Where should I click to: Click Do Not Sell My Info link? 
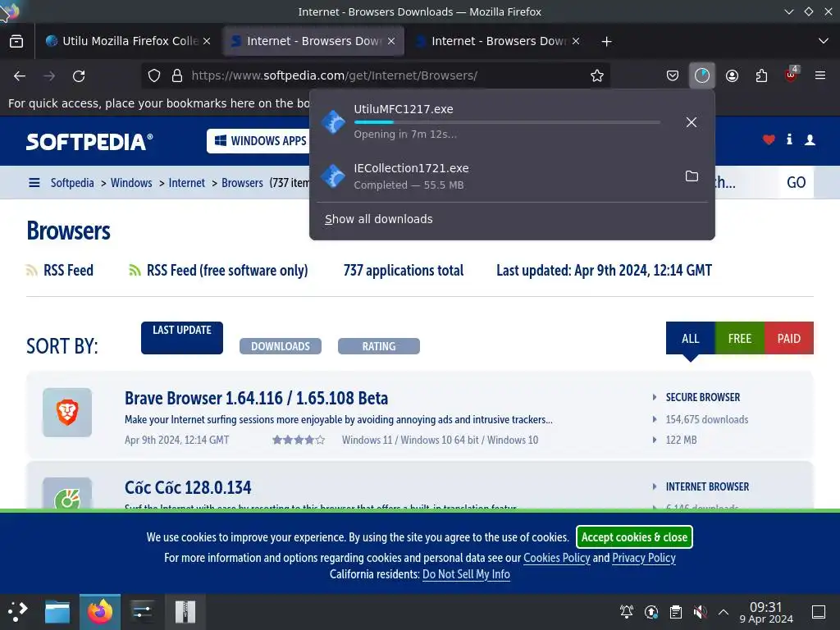pyautogui.click(x=466, y=574)
